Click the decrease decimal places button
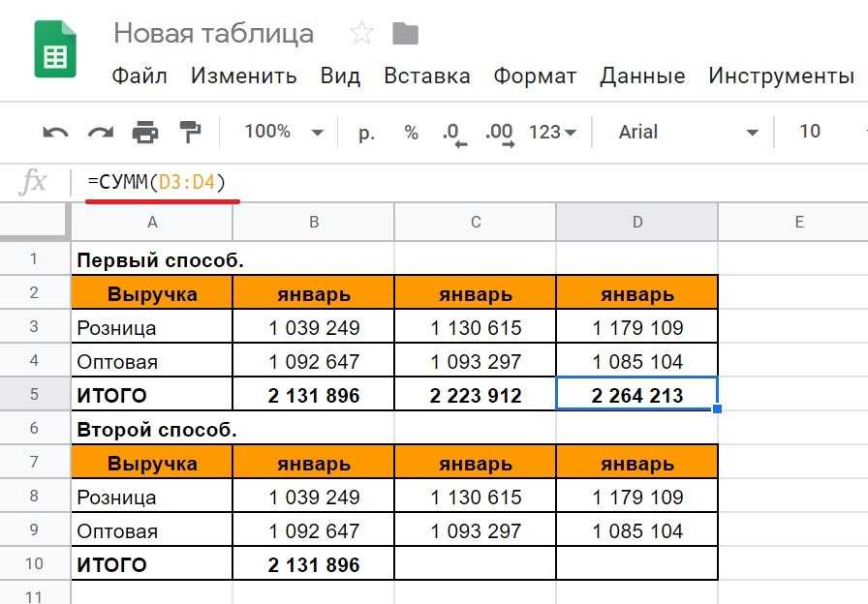This screenshot has height=604, width=868. pos(453,134)
